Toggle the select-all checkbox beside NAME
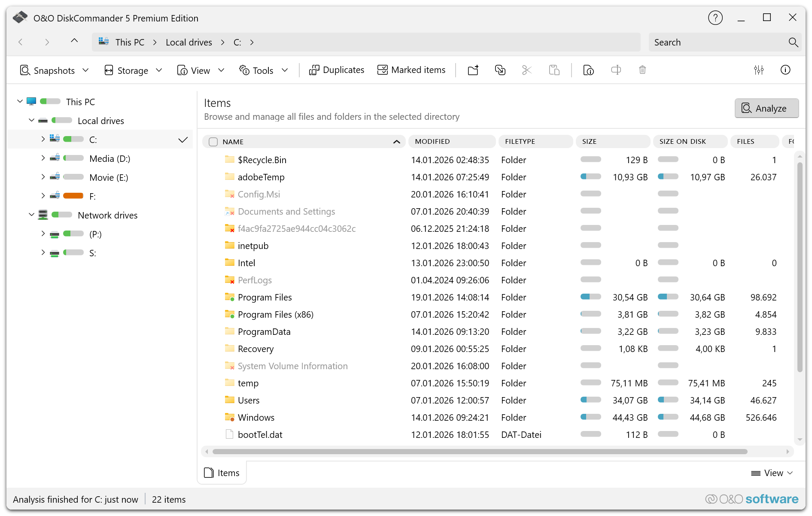 [213, 142]
